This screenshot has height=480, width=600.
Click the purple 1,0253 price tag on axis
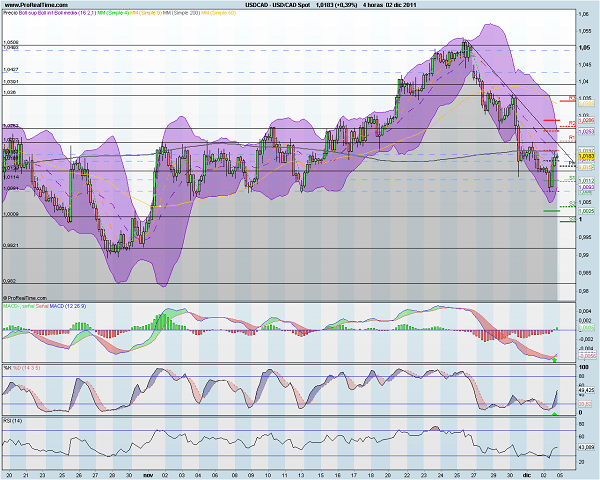pos(586,132)
